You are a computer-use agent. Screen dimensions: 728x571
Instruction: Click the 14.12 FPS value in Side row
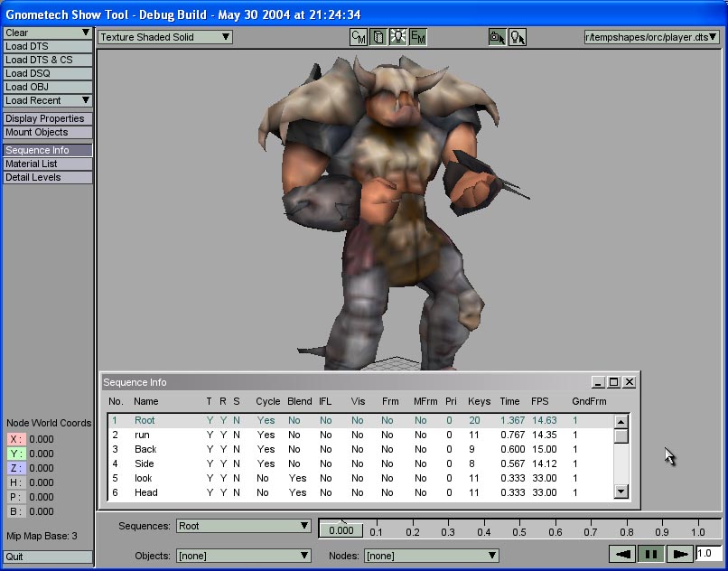544,463
